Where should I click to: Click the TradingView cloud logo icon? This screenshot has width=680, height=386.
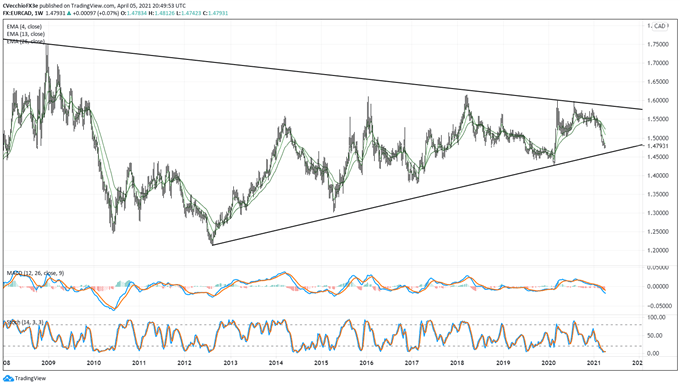(9, 378)
